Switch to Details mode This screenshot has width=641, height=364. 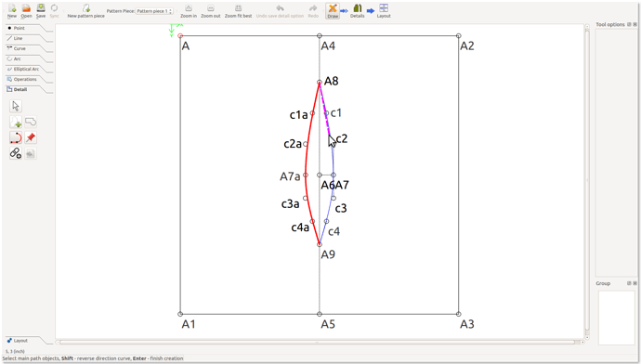pos(358,11)
